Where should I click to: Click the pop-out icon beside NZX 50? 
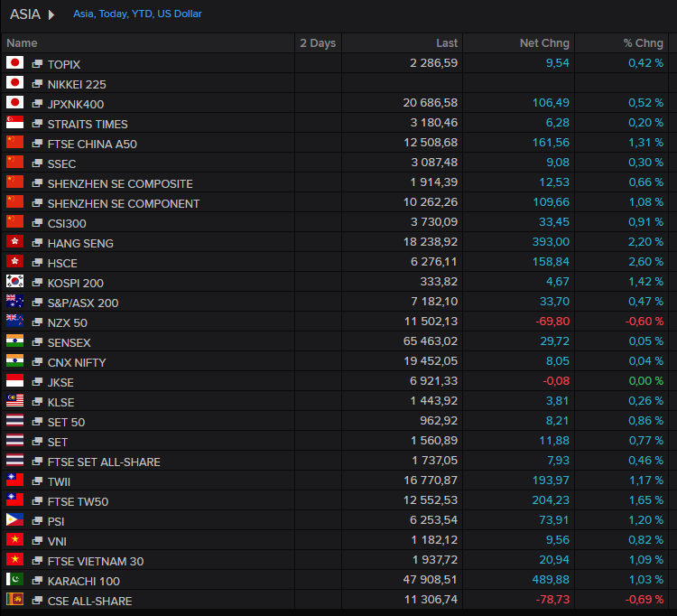coord(37,322)
